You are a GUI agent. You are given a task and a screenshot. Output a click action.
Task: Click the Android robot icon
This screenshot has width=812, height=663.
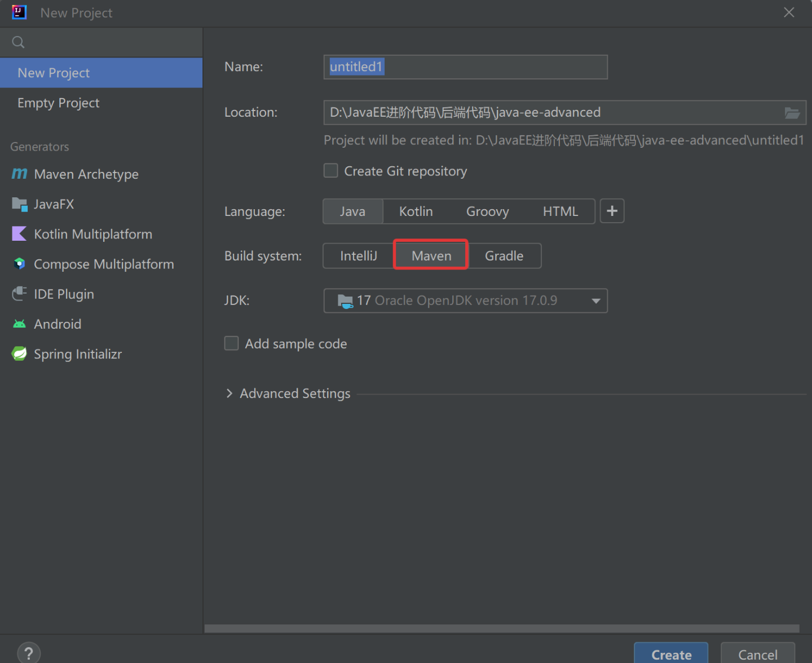pyautogui.click(x=19, y=324)
